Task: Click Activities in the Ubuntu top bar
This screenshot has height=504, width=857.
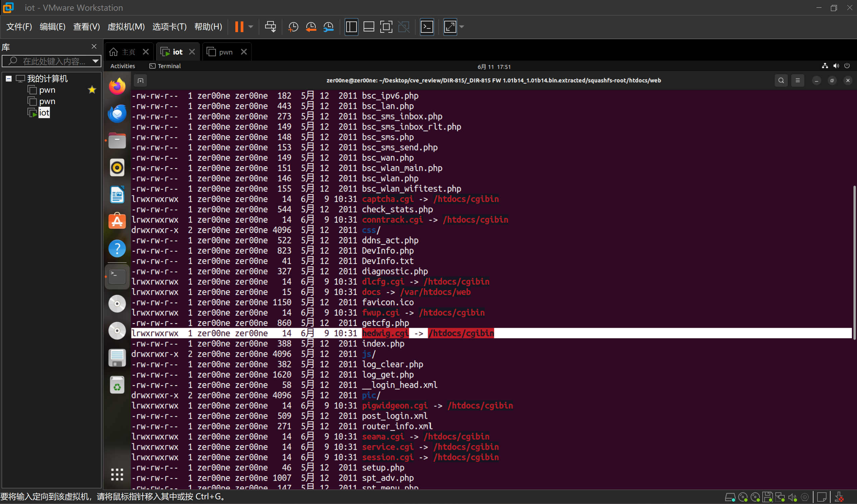Action: click(x=123, y=66)
